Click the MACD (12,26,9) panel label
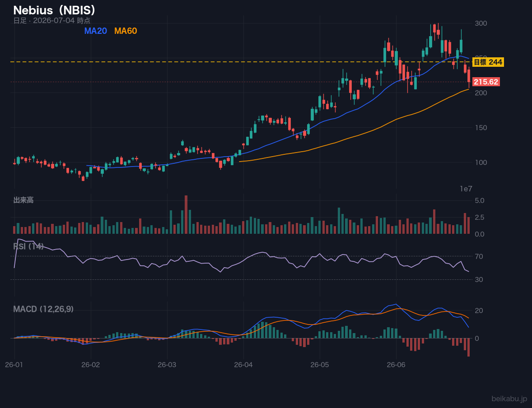This screenshot has height=408, width=532. [43, 309]
